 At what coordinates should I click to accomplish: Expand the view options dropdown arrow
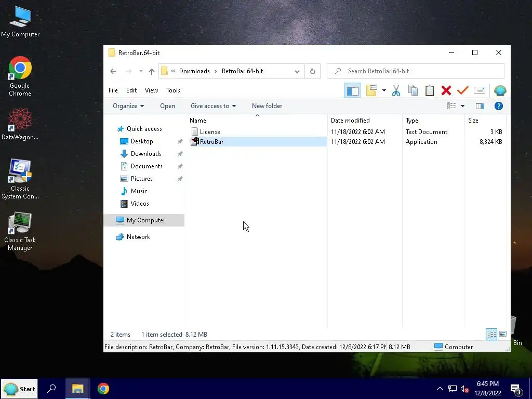point(462,106)
